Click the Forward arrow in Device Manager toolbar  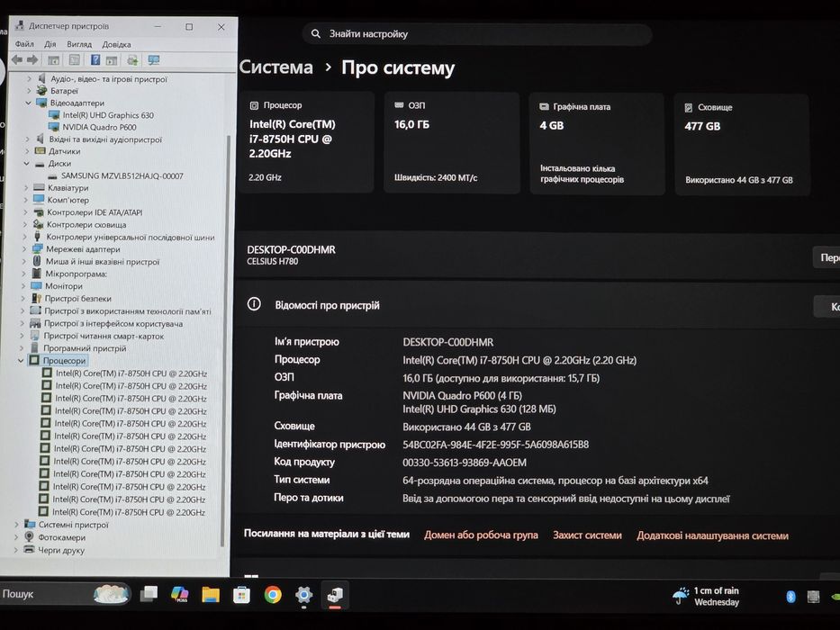click(32, 60)
